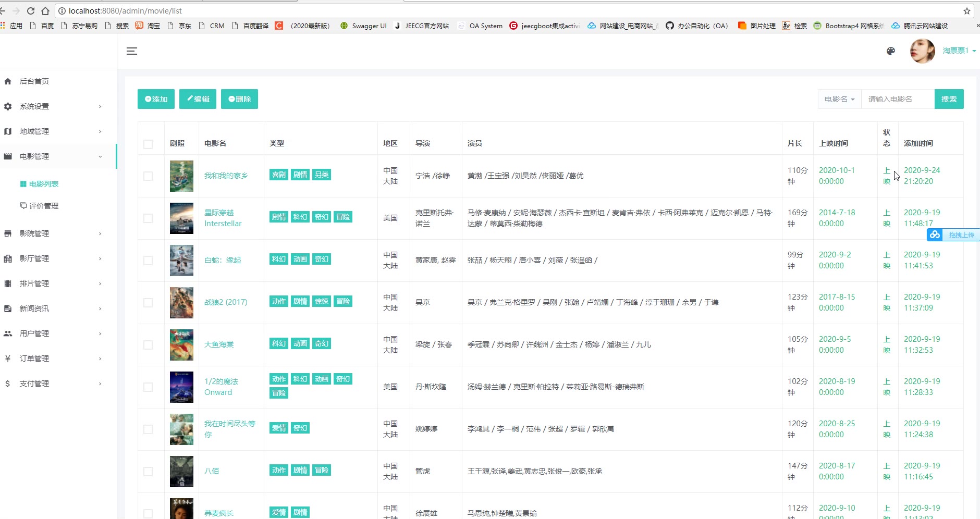Expand the 排片管理 menu
This screenshot has width=980, height=519.
(58, 283)
